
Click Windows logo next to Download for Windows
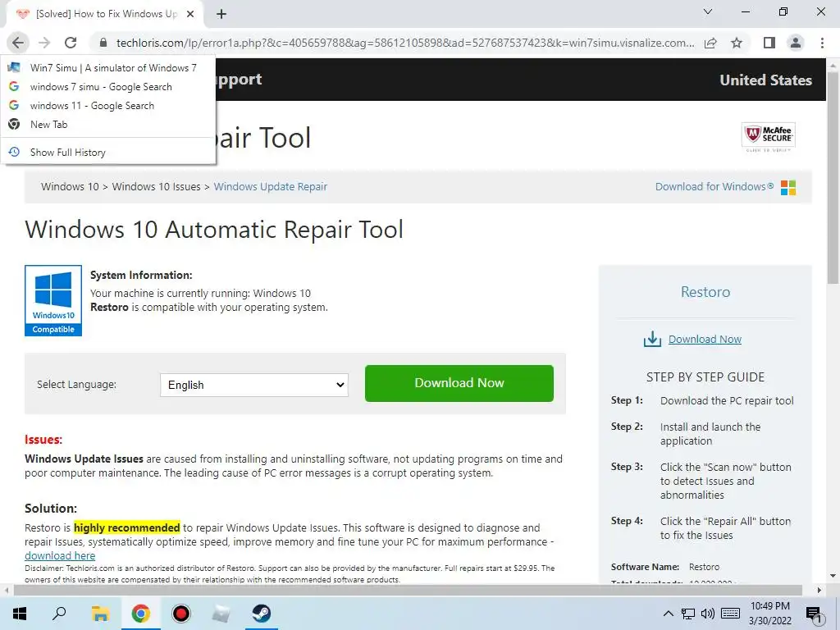(x=788, y=188)
